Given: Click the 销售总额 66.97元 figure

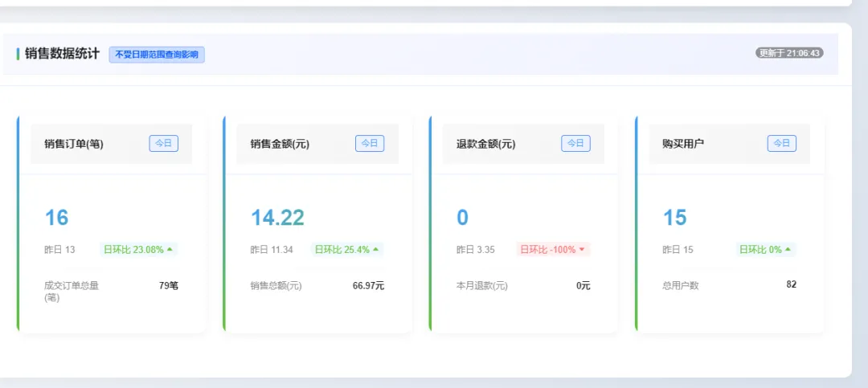Looking at the screenshot, I should click(x=368, y=286).
